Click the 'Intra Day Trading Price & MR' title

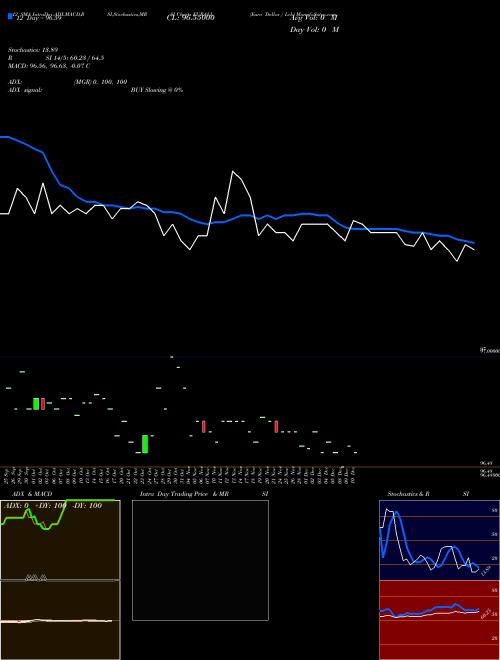point(184,494)
